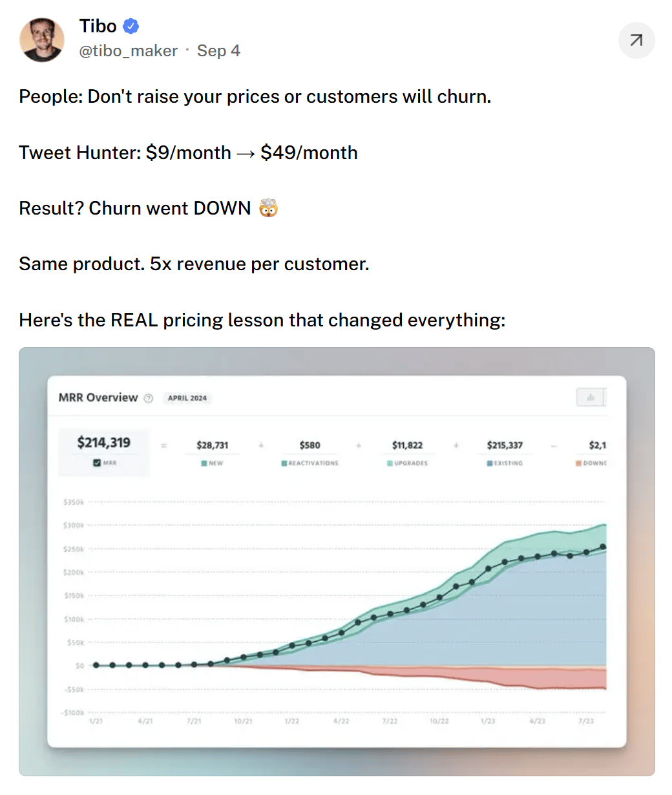Click the exploding head emoji
This screenshot has height=795, width=672.
[269, 208]
